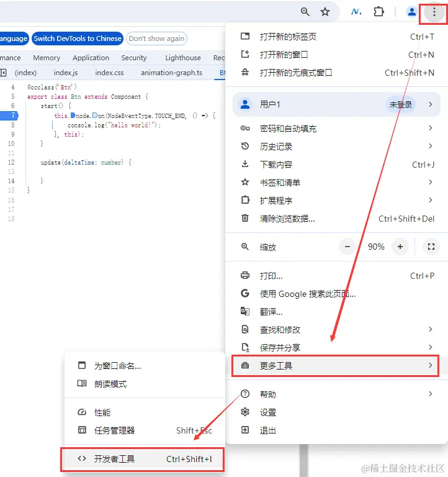Click the console.log code line
The width and height of the screenshot is (448, 477).
pos(114,125)
